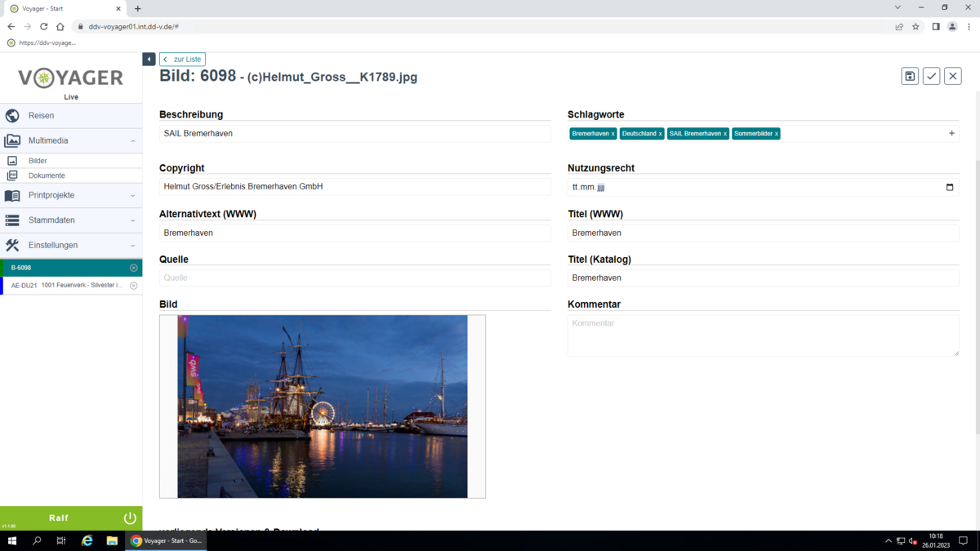Viewport: 980px width, 551px height.
Task: Click the share page icon in address bar
Action: 899,26
